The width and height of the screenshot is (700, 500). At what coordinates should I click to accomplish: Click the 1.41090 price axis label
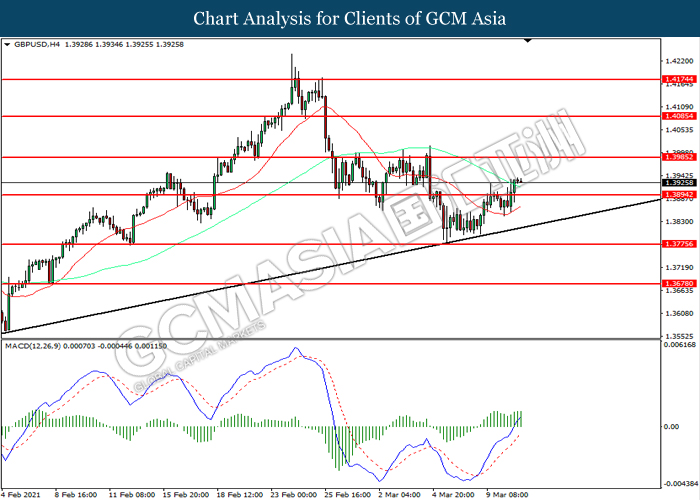[x=679, y=107]
